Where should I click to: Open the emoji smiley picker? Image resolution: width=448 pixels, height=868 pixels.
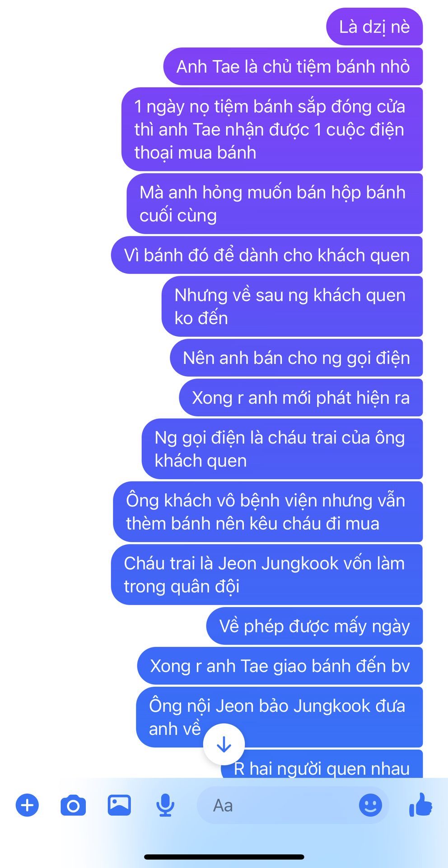coord(370,805)
